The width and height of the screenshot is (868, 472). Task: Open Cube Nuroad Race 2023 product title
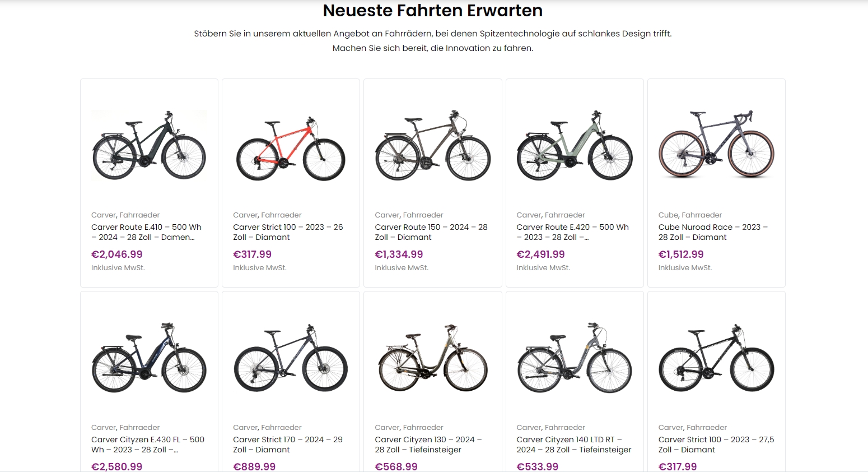pyautogui.click(x=713, y=232)
